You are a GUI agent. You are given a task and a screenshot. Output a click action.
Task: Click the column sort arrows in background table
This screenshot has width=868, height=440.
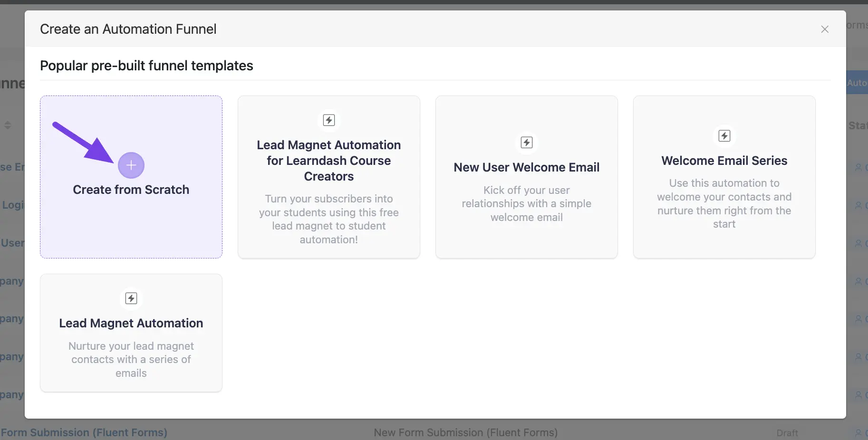[8, 125]
